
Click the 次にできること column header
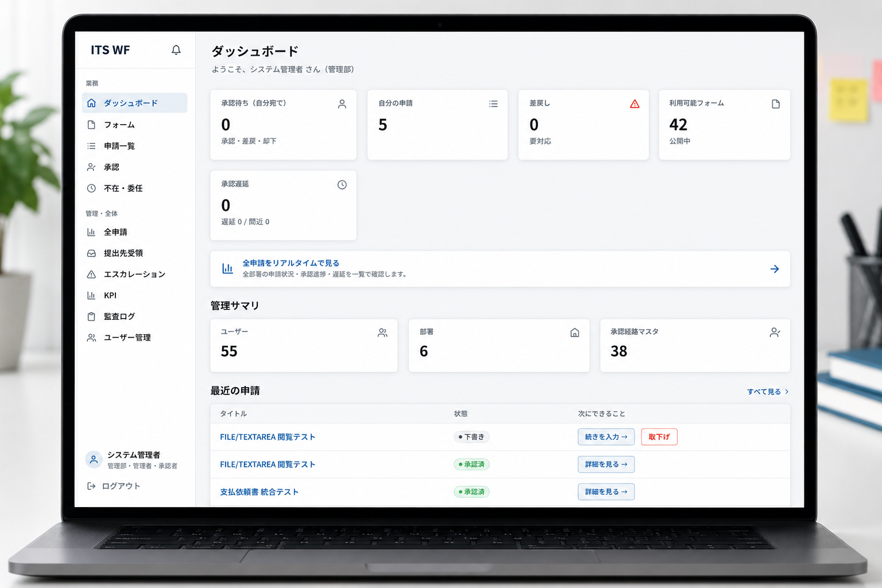click(601, 413)
